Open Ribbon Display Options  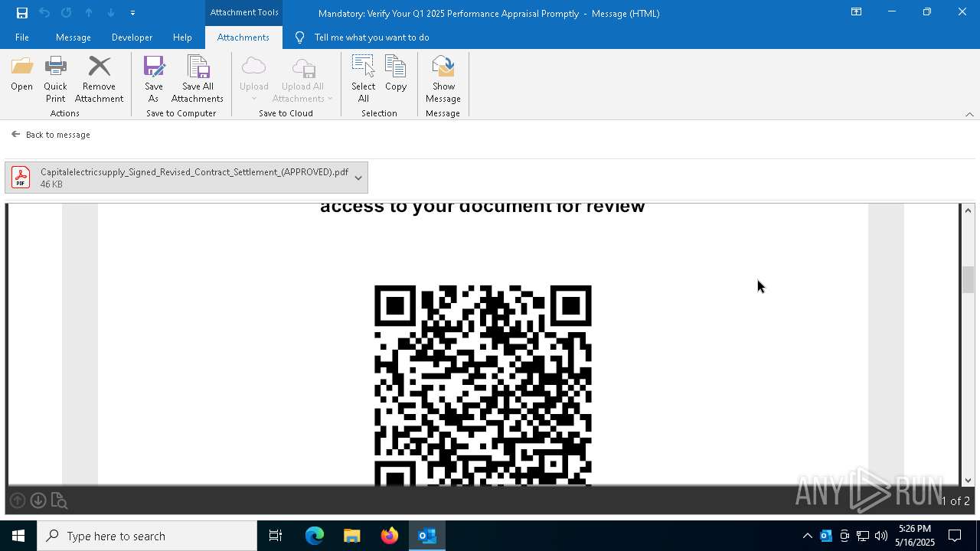[x=856, y=12]
